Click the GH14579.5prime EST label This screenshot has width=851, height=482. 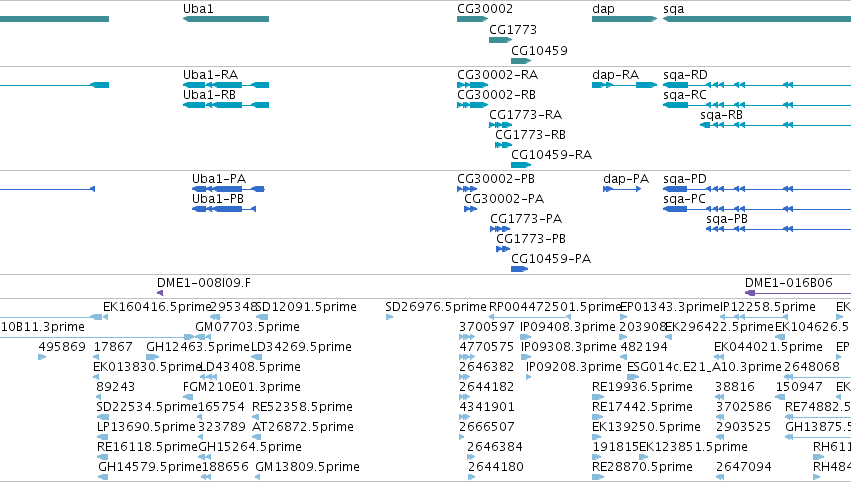pos(150,467)
